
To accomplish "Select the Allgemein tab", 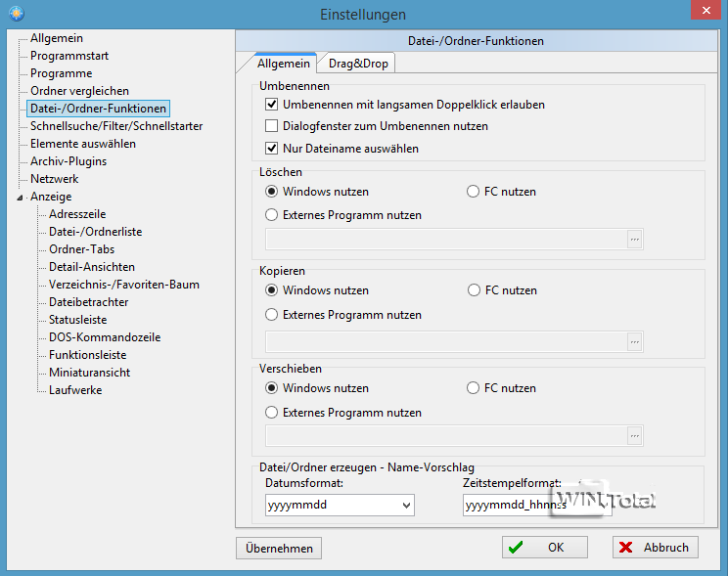I will pos(283,64).
